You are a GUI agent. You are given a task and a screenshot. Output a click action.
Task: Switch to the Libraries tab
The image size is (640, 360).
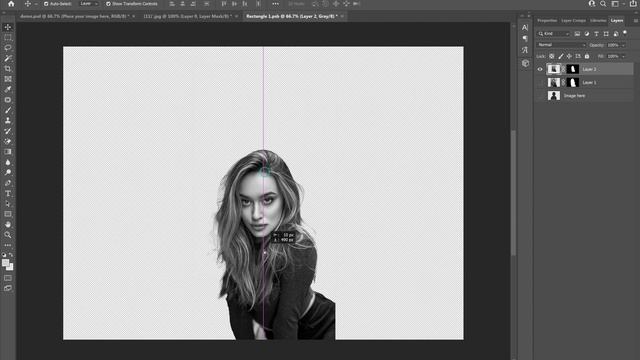click(598, 20)
